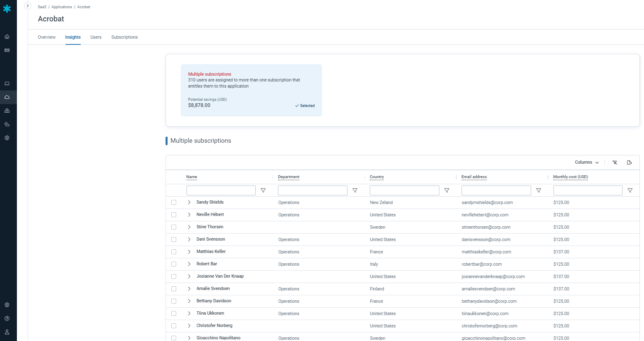Screen dimensions: 644x341
Task: Open the apps grid icon in sidebar
Action: click(x=7, y=50)
